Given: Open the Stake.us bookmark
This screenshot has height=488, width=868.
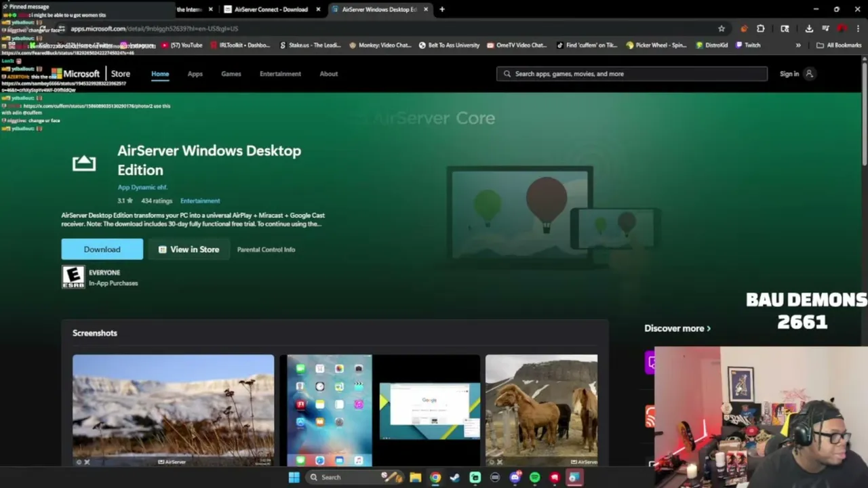Looking at the screenshot, I should [x=310, y=45].
